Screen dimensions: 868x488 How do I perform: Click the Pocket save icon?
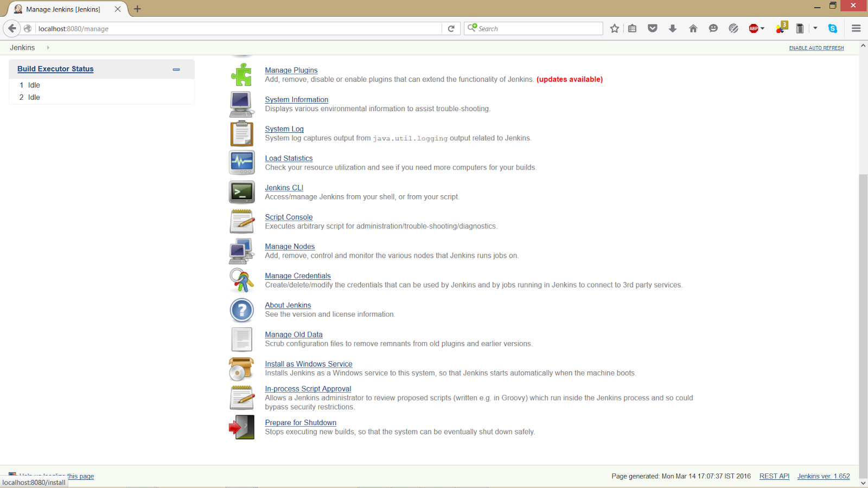coord(653,29)
